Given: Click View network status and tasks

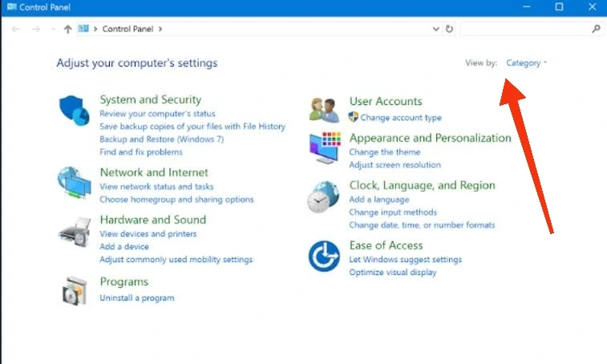Looking at the screenshot, I should [156, 187].
